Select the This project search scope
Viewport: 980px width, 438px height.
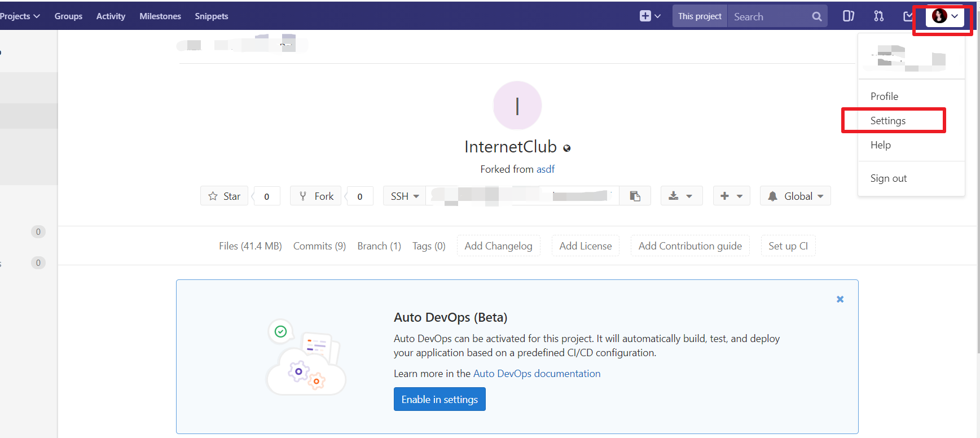tap(700, 16)
